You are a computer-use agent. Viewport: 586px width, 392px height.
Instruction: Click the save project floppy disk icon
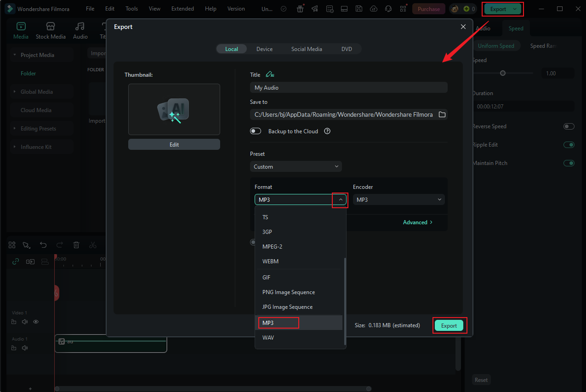[x=359, y=9]
